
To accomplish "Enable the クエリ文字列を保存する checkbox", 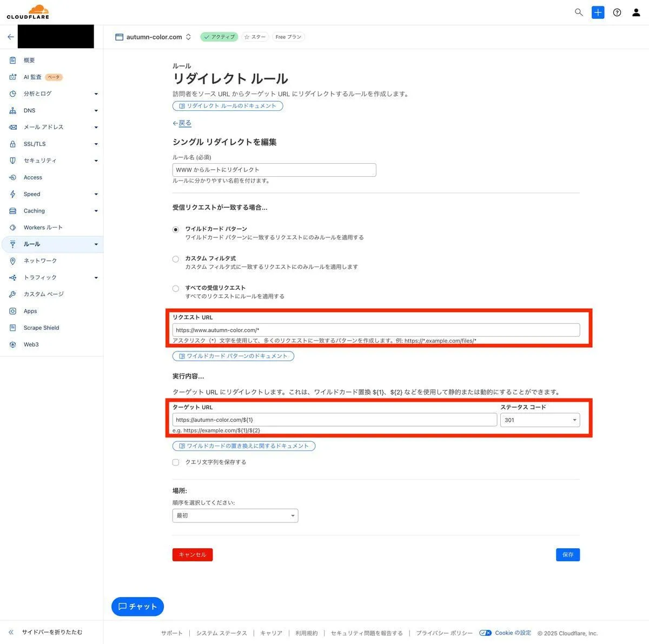I will 176,462.
